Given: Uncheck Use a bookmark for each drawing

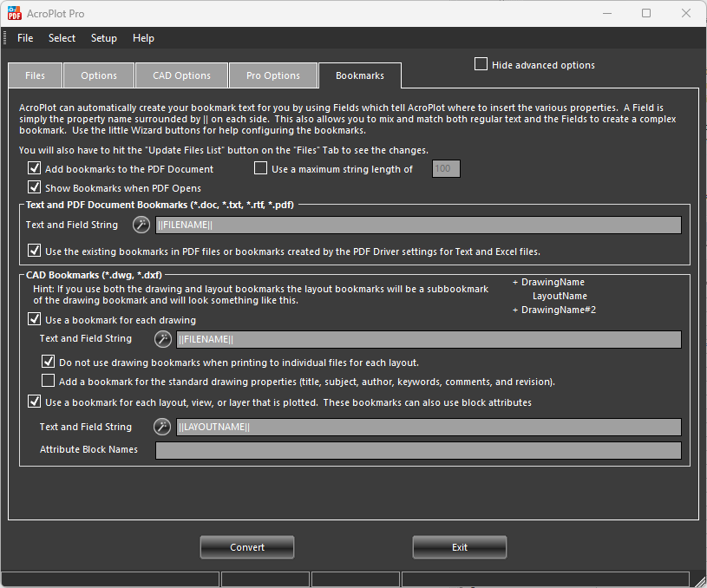Looking at the screenshot, I should pyautogui.click(x=35, y=319).
